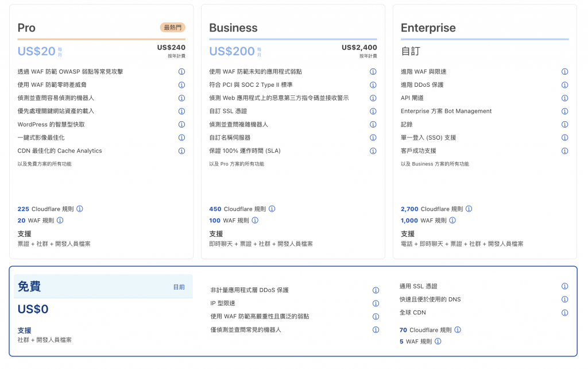Click info icon next to 225 Cloudflare 規則

click(x=80, y=209)
